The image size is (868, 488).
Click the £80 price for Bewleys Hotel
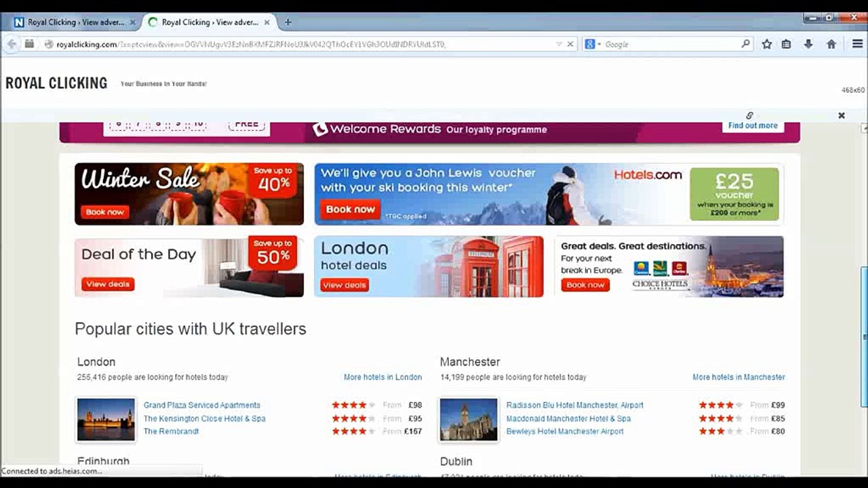click(x=778, y=432)
